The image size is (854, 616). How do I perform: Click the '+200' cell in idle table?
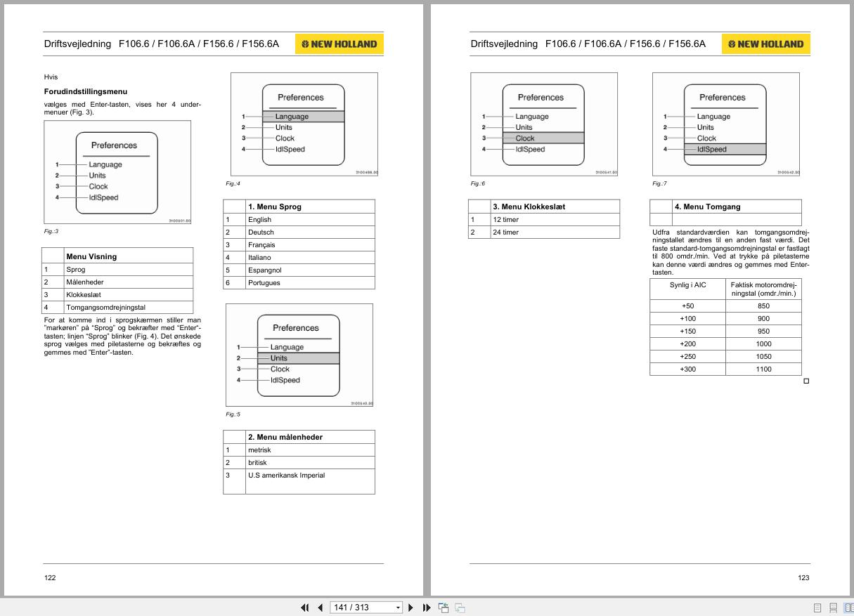tap(687, 343)
